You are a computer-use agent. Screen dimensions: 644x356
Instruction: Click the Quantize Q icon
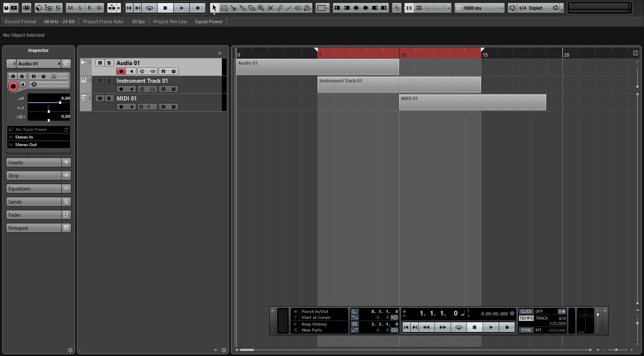[x=512, y=8]
